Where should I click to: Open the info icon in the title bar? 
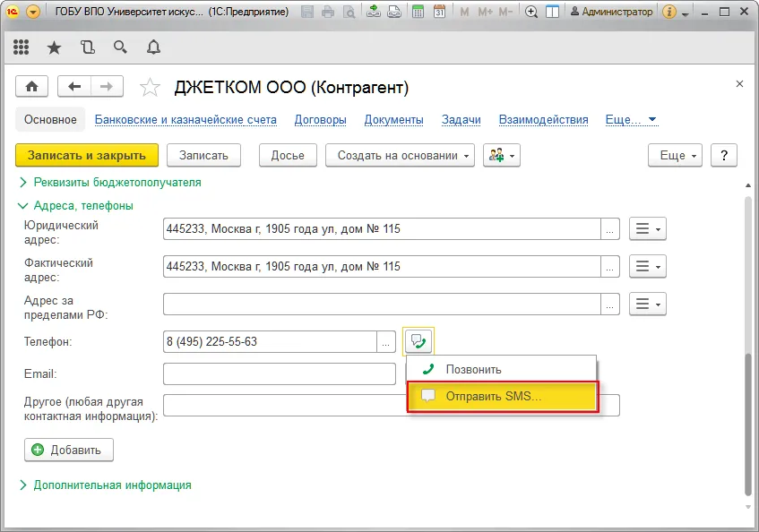(x=669, y=12)
